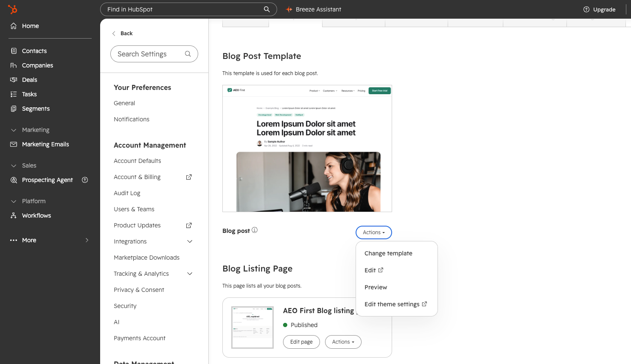Click external link icon next to Account & Billing
The height and width of the screenshot is (364, 631).
[x=189, y=177]
